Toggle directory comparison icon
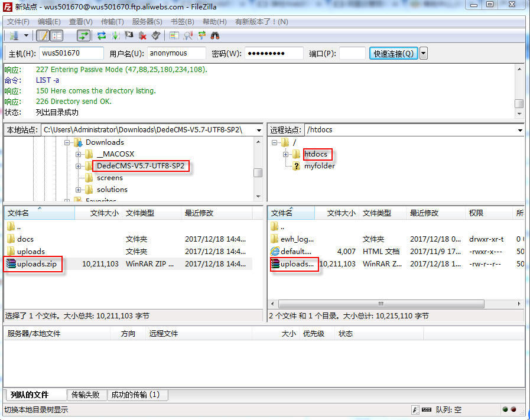 tap(188, 35)
